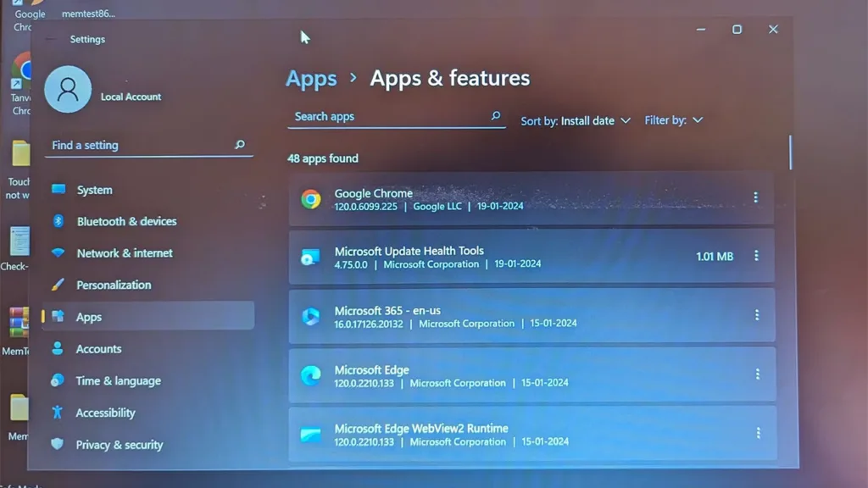868x488 pixels.
Task: Click the Microsoft Update Health Tools title
Action: coord(409,251)
